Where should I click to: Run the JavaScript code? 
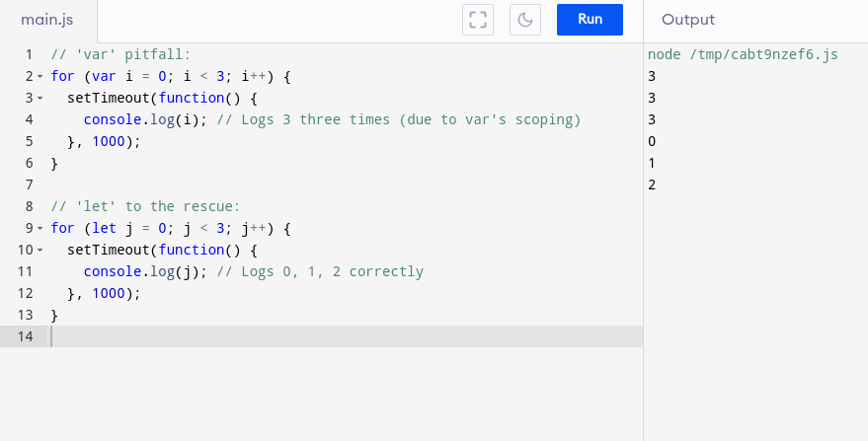pos(590,20)
